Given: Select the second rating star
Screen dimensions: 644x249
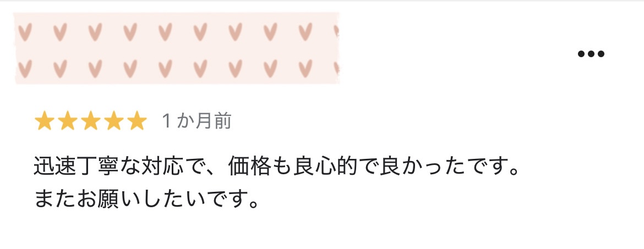Looking at the screenshot, I should click(67, 121).
